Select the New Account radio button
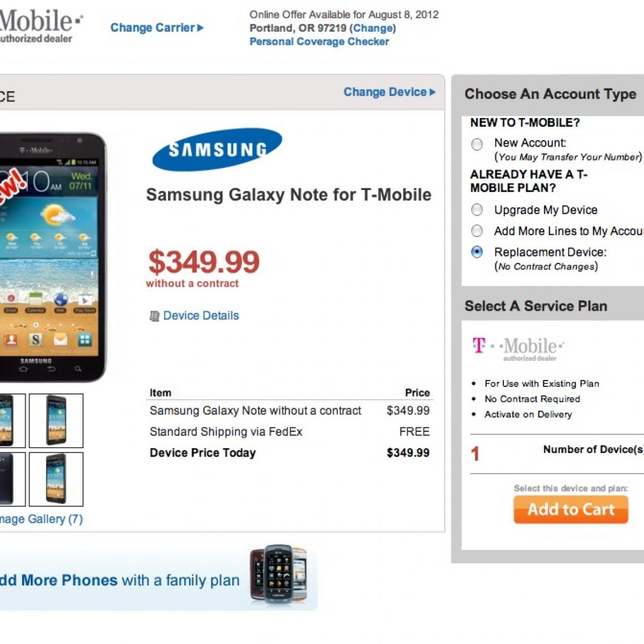Image resolution: width=644 pixels, height=644 pixels. [477, 144]
